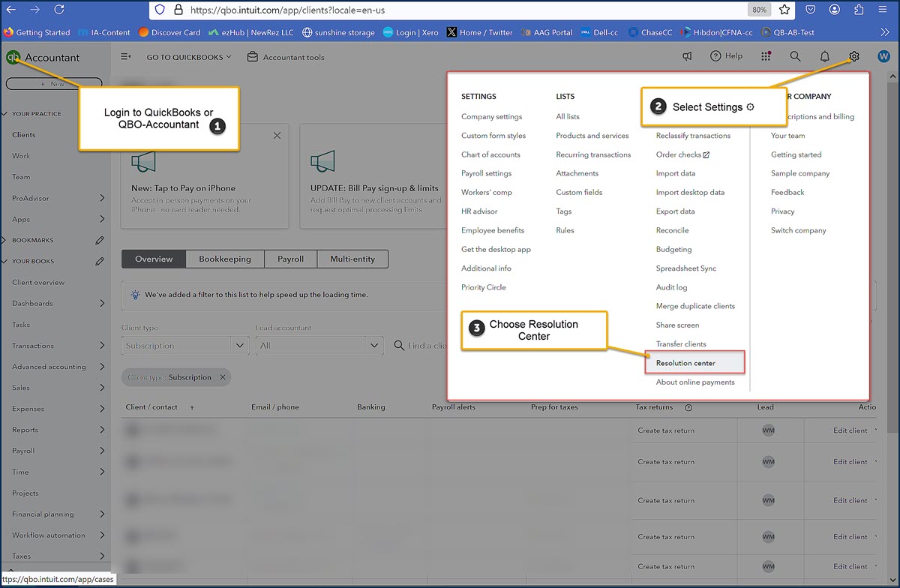
Task: Expand the ProAdvisor sidebar item
Action: (x=102, y=198)
